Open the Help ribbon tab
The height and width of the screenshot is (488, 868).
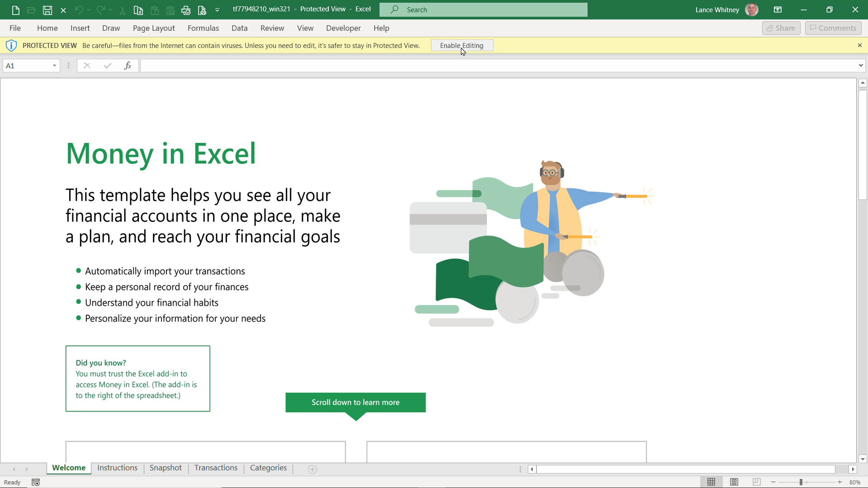point(381,28)
